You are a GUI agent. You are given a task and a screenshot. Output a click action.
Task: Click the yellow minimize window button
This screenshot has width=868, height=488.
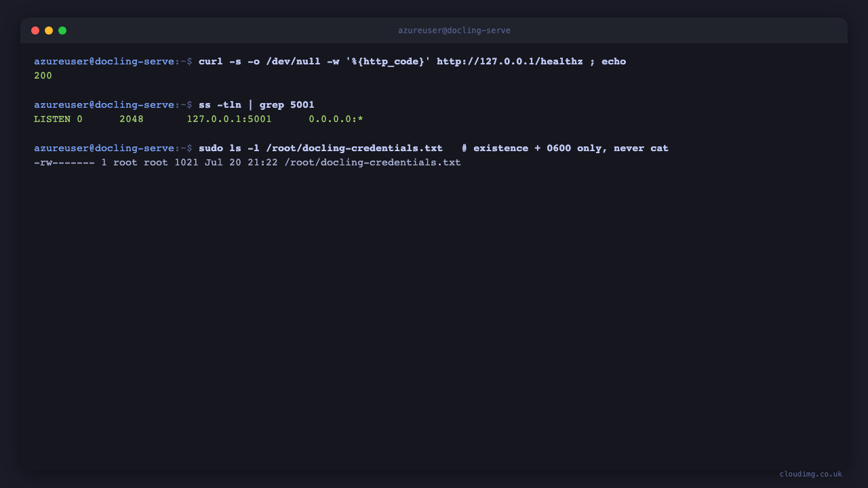49,30
